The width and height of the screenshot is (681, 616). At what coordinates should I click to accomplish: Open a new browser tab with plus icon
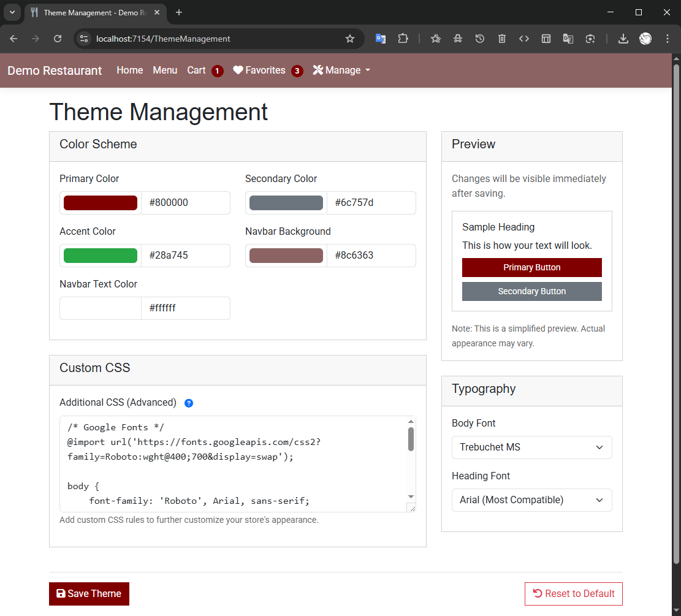[178, 13]
